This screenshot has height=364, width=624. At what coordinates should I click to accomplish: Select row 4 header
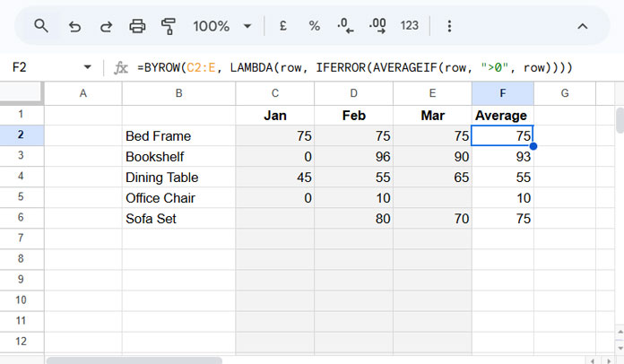(22, 177)
